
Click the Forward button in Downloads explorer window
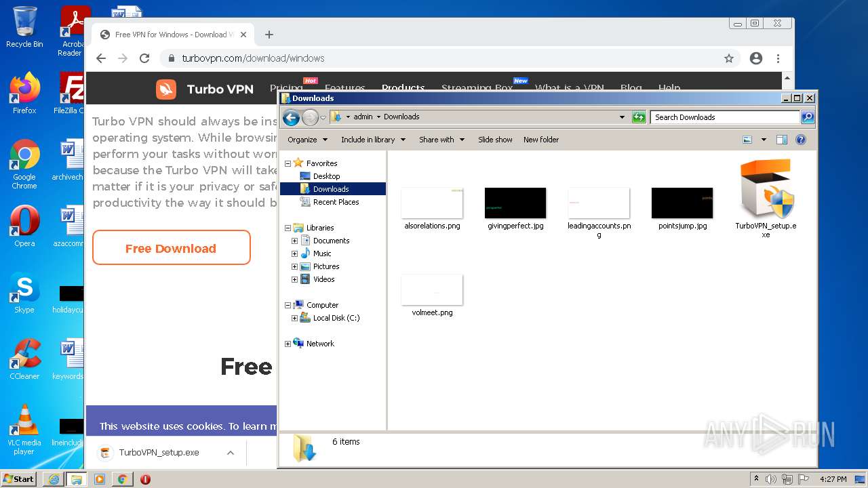tap(310, 117)
